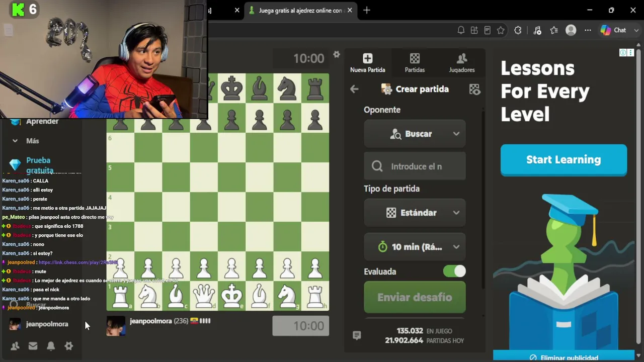The height and width of the screenshot is (362, 644).
Task: Click the 21.902.664 PARTIDAS HOY counter
Action: click(425, 340)
